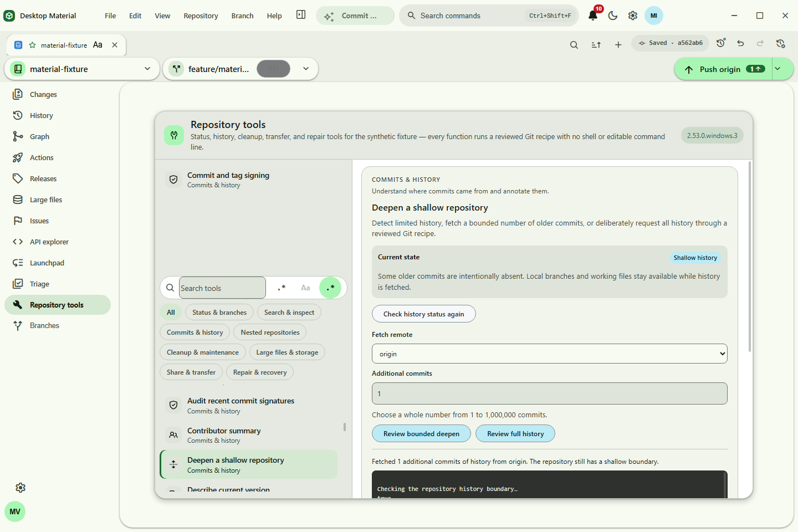Viewport: 798px width, 532px height.
Task: Focus the Search commands field
Action: [489, 16]
